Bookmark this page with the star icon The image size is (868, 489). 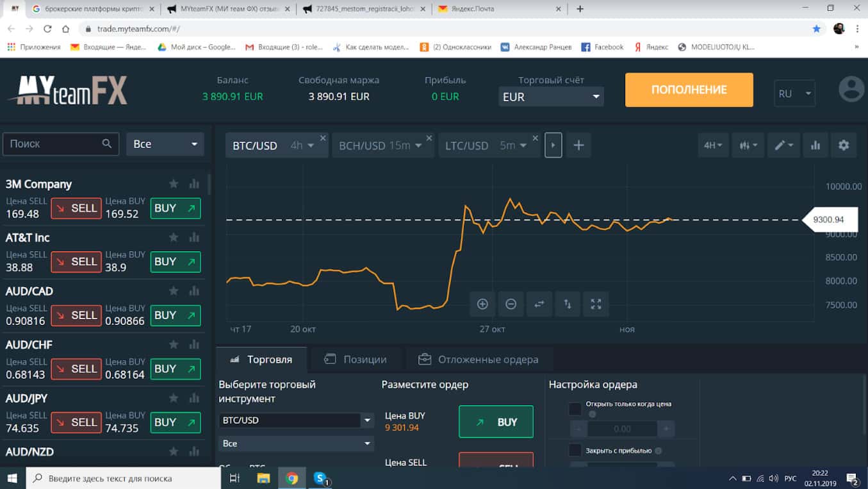point(816,29)
